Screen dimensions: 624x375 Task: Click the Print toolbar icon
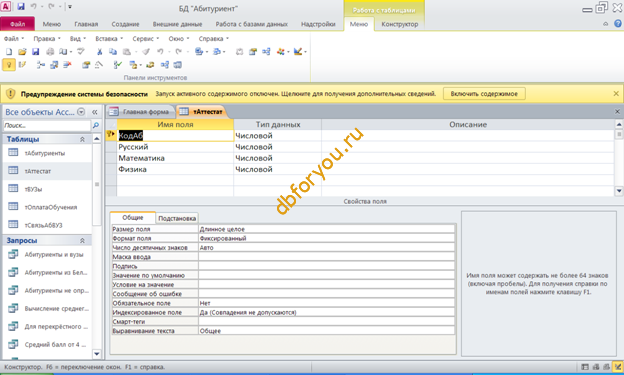(50, 52)
